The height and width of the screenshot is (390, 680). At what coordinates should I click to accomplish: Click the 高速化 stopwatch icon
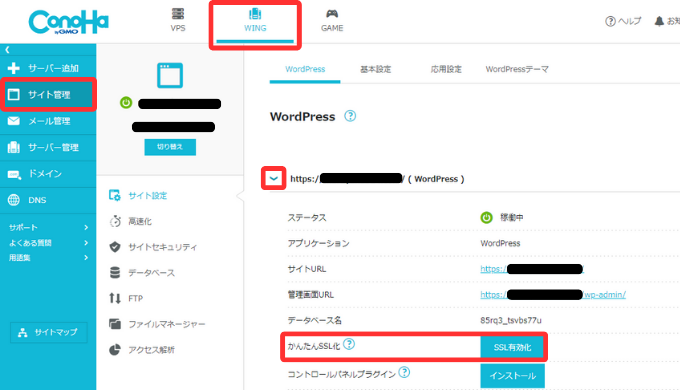coord(115,221)
